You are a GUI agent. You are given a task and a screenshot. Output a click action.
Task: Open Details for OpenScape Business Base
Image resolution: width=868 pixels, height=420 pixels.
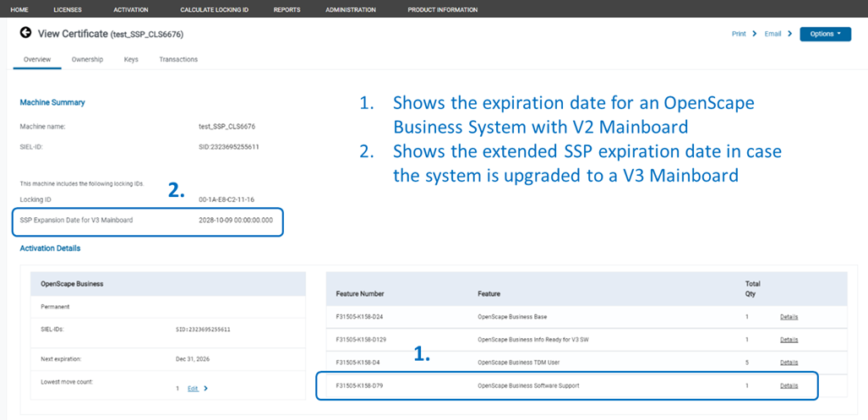[x=789, y=317]
